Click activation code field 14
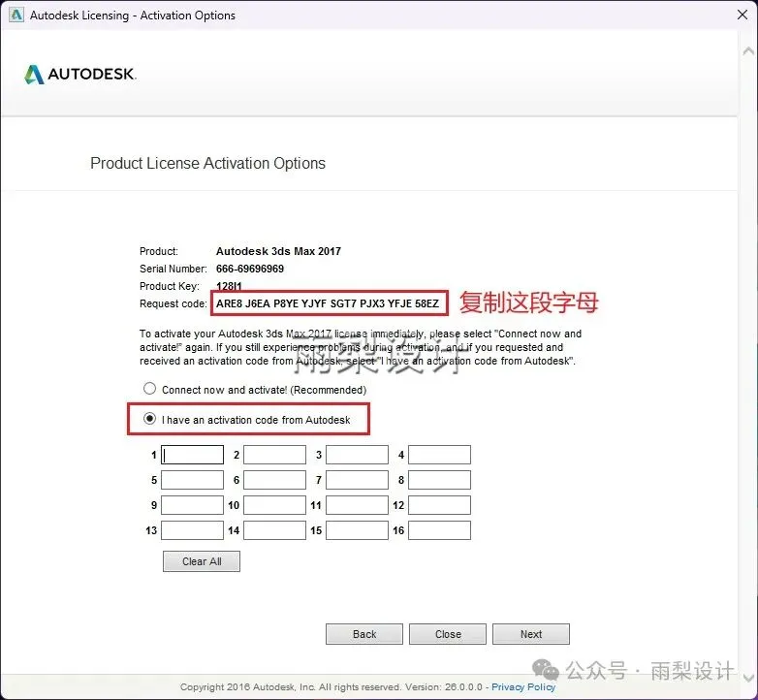Viewport: 758px width, 700px height. [x=274, y=530]
